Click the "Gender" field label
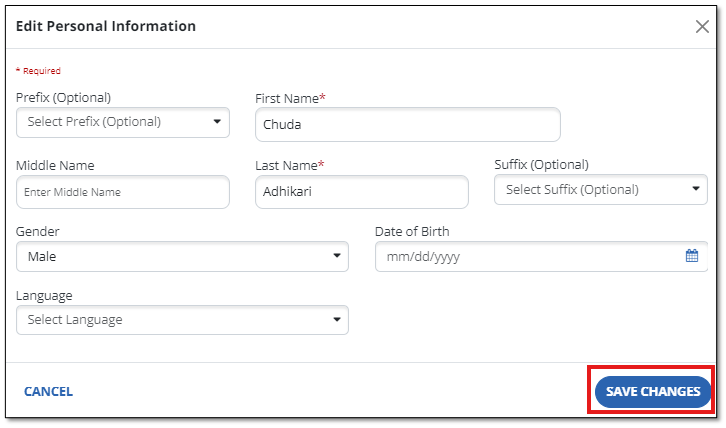The image size is (726, 428). (37, 232)
